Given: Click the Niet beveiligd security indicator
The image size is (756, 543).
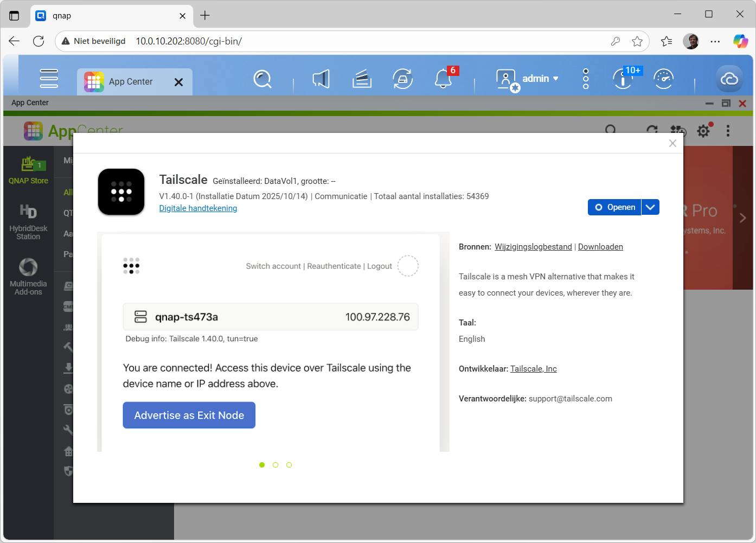Looking at the screenshot, I should pyautogui.click(x=94, y=41).
